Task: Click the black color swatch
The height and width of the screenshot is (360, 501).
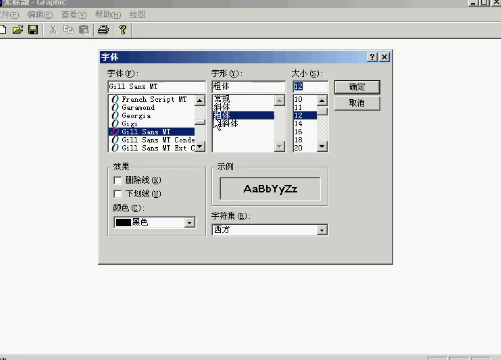Action: [123, 222]
